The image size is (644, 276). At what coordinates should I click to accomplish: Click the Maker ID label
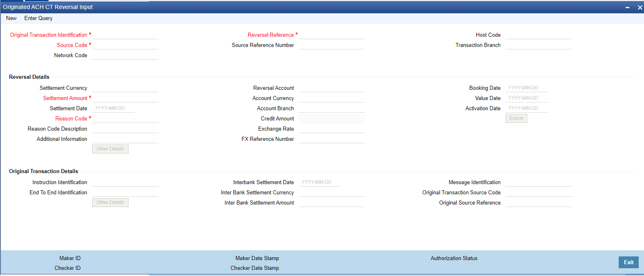pyautogui.click(x=70, y=258)
